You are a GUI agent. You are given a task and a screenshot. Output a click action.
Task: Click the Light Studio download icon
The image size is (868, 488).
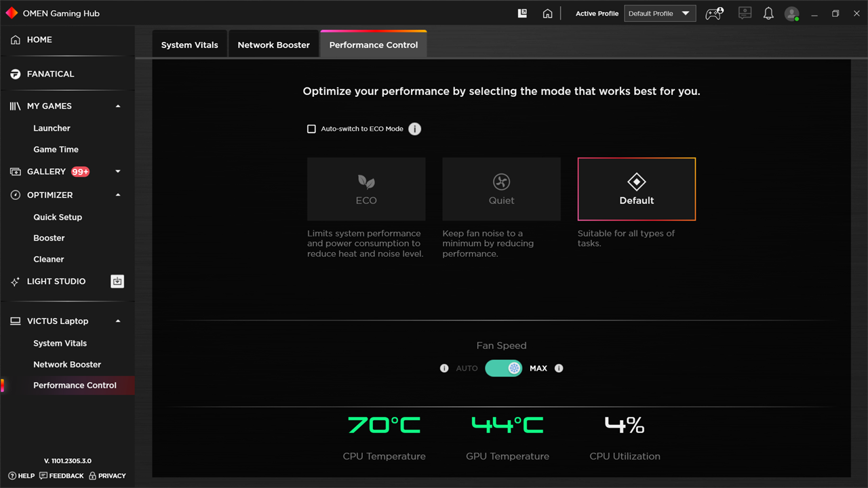(117, 281)
